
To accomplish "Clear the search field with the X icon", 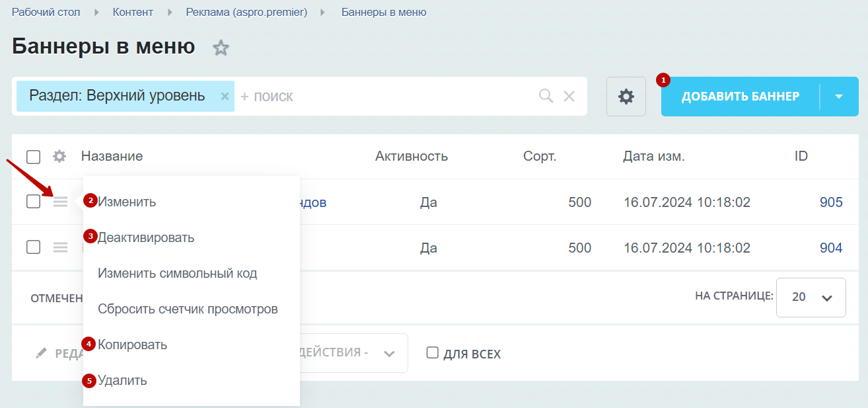I will pyautogui.click(x=569, y=97).
